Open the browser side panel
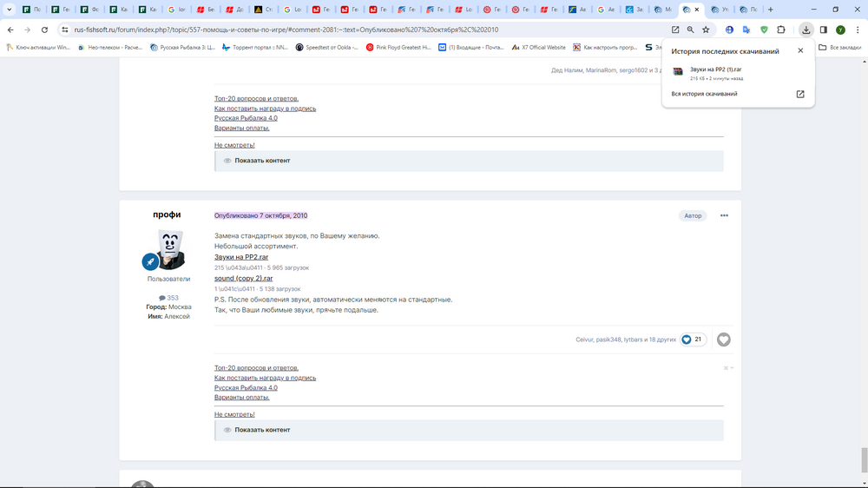 point(824,30)
